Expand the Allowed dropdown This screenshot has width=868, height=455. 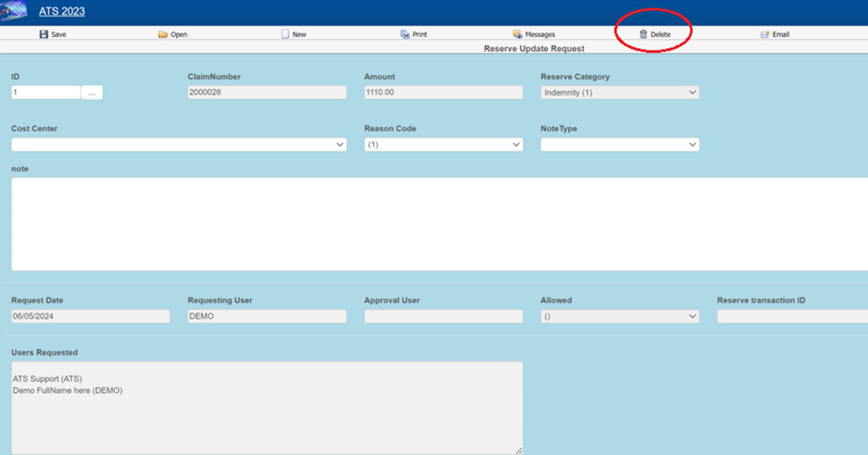(x=620, y=316)
